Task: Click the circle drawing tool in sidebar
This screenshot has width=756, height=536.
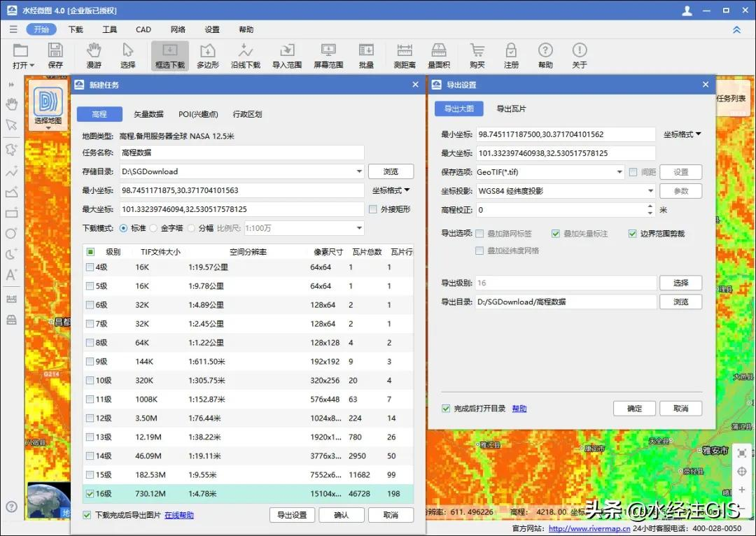Action: [x=12, y=233]
